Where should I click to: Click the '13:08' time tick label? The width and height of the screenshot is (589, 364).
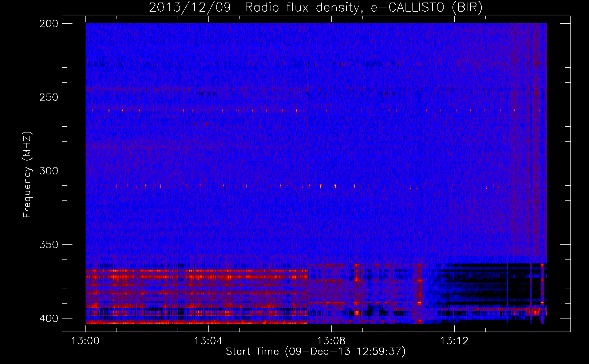point(331,341)
